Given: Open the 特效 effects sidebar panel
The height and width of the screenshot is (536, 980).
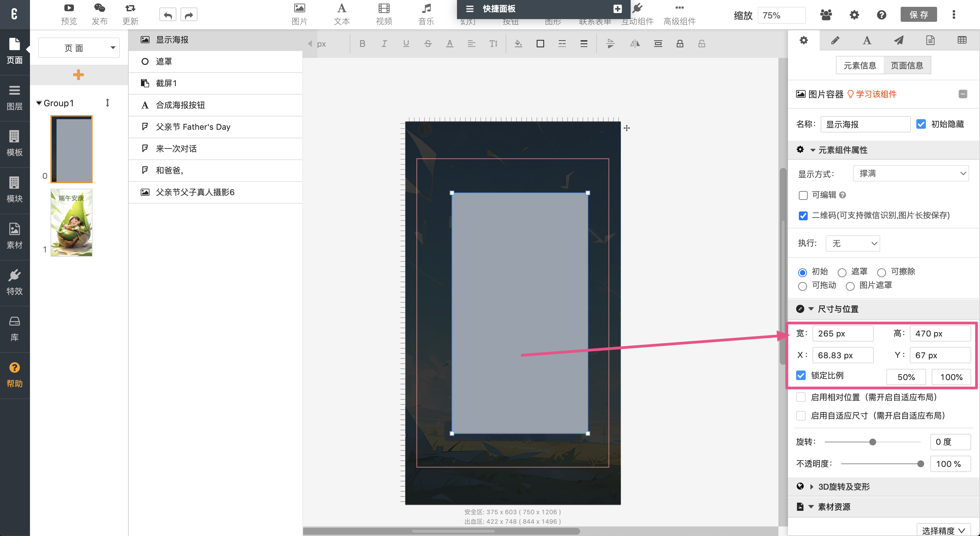Looking at the screenshot, I should pos(14,282).
